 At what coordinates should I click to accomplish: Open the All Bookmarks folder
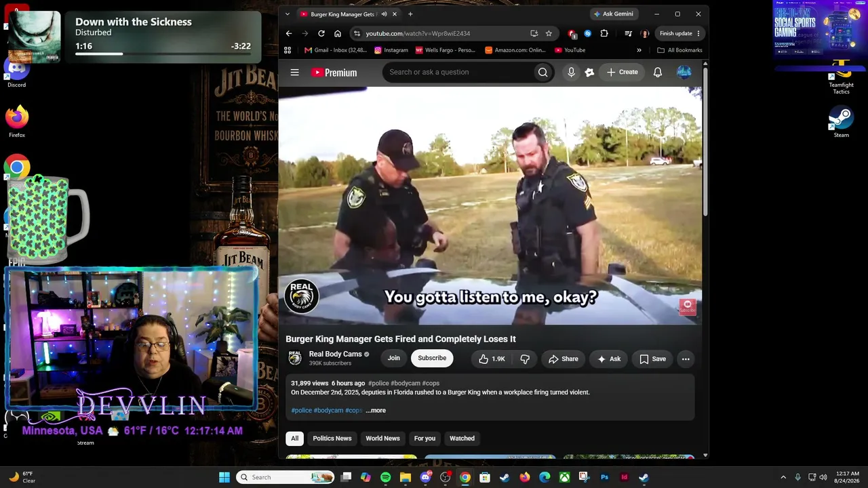click(679, 50)
